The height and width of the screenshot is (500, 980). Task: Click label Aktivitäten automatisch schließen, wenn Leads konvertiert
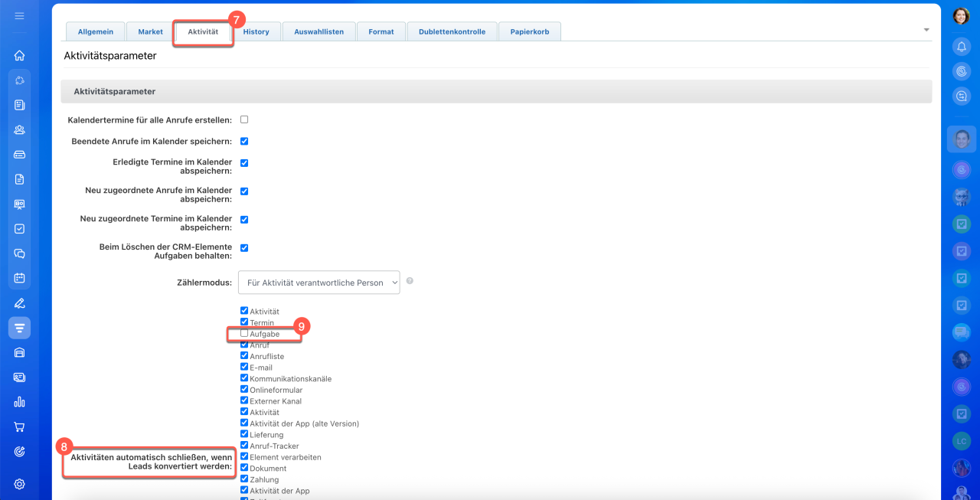[151, 462]
